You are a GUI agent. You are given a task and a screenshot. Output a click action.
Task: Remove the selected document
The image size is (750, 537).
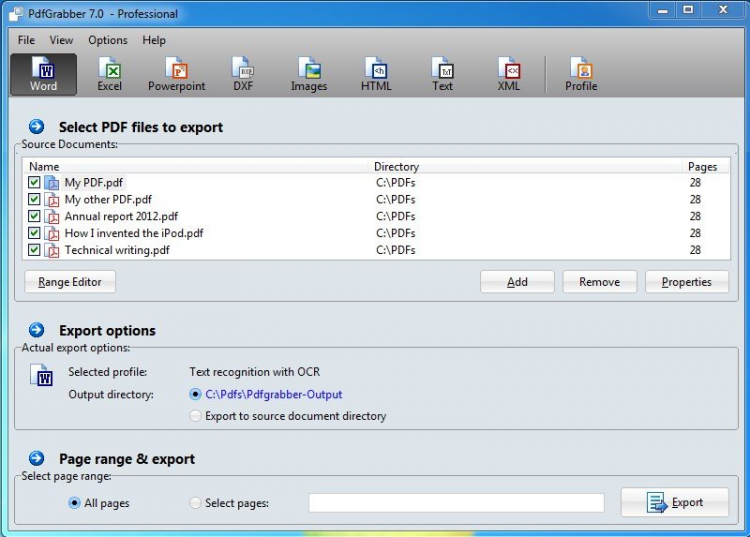click(599, 282)
